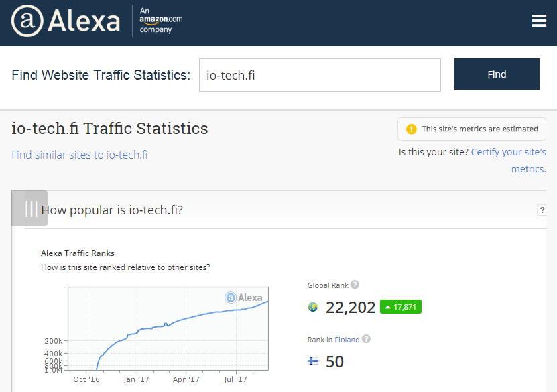Open Find similar sites to io-tech.fi link
The width and height of the screenshot is (557, 392).
pyautogui.click(x=80, y=155)
